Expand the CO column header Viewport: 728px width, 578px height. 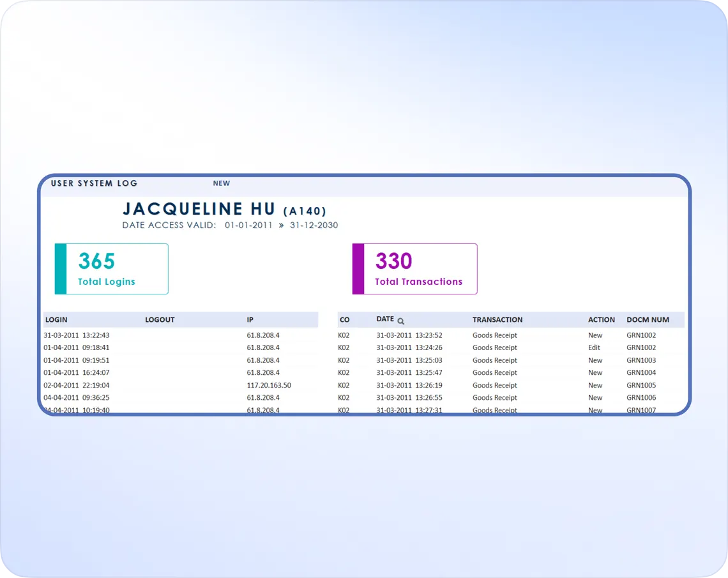coord(344,319)
